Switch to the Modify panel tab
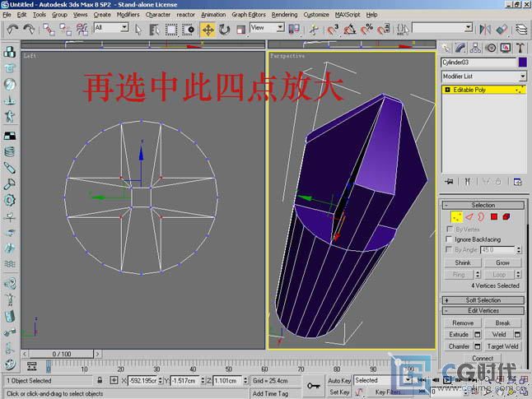The width and height of the screenshot is (532, 399). pyautogui.click(x=460, y=49)
